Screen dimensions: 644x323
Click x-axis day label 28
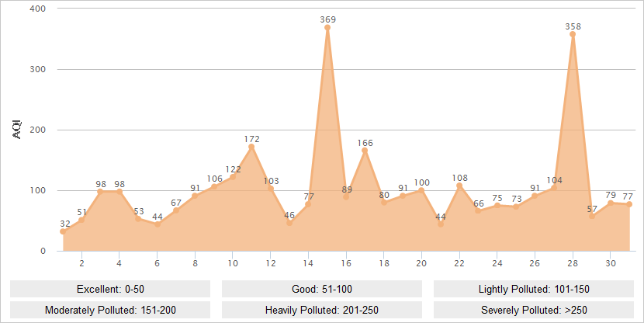click(x=573, y=263)
